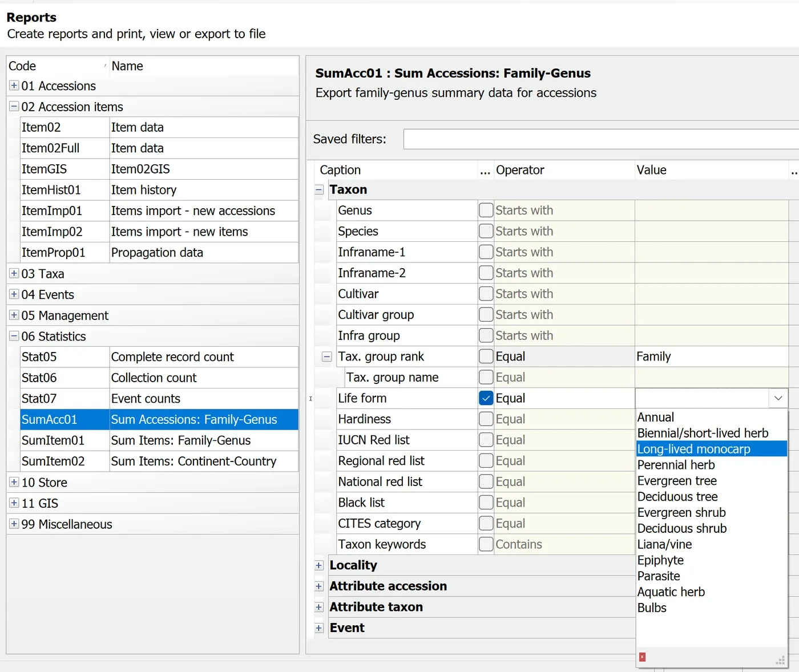This screenshot has width=799, height=672.
Task: Enable the Genus filter checkbox
Action: coord(486,210)
